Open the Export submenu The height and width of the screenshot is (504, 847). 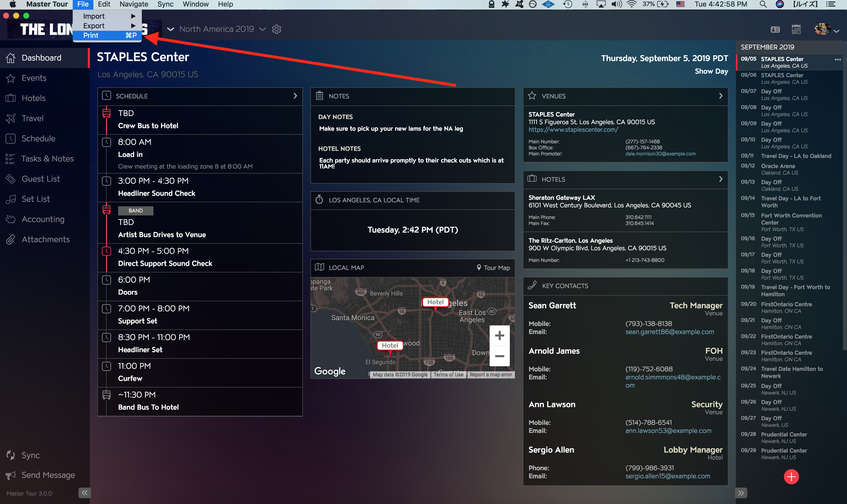(107, 26)
